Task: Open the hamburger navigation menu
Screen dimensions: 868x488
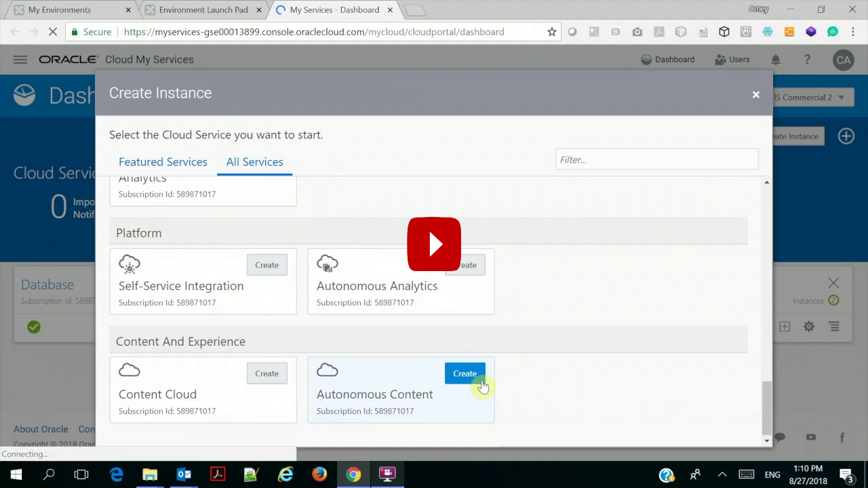Action: click(20, 60)
